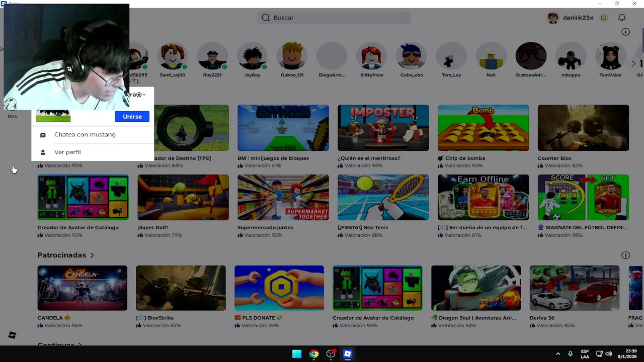
Task: Open Counter Blox game thumbnail
Action: coord(583,128)
